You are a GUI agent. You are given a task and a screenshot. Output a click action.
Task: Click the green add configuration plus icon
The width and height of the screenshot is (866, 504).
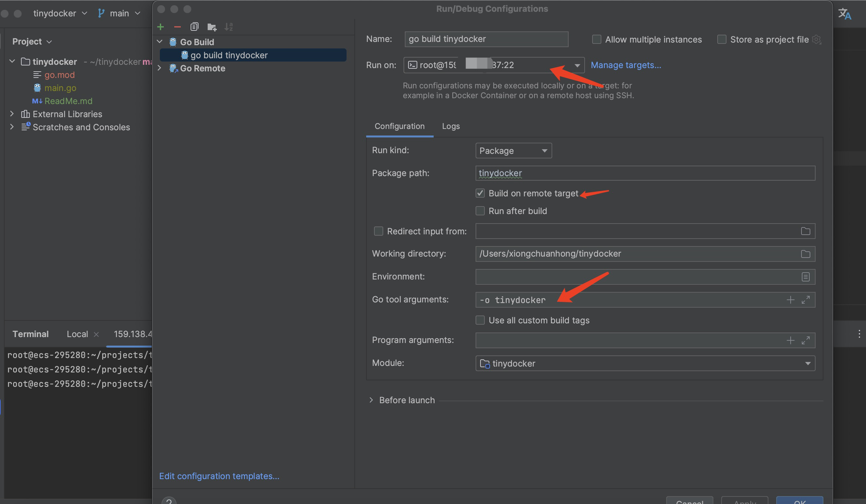click(160, 27)
